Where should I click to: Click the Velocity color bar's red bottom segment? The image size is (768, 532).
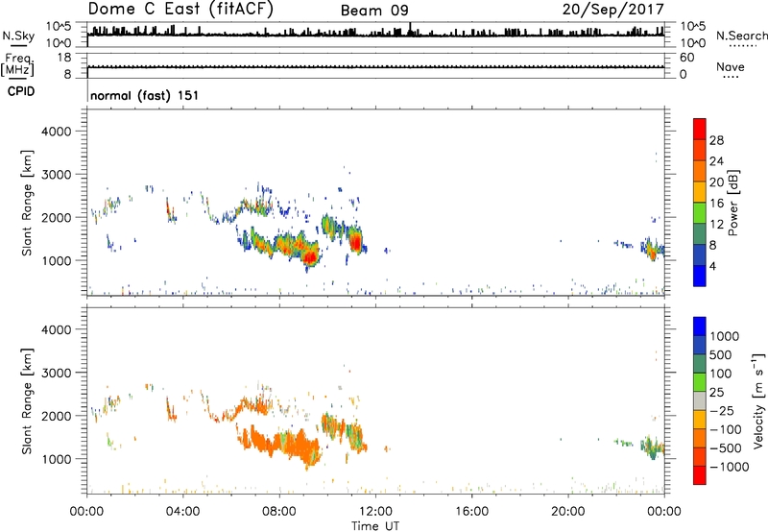click(x=700, y=475)
